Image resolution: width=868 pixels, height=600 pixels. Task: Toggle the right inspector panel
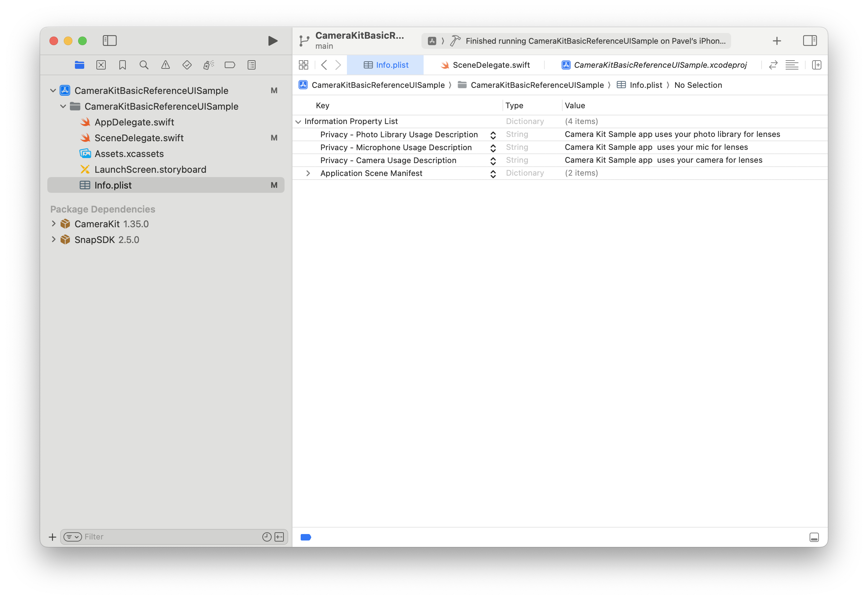[810, 41]
